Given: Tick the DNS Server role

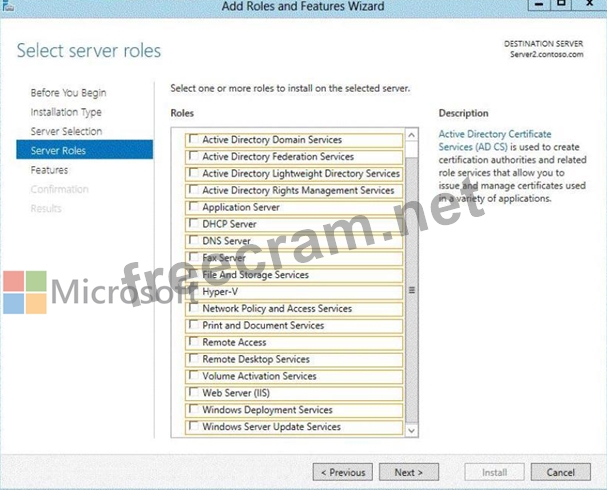Looking at the screenshot, I should [194, 240].
